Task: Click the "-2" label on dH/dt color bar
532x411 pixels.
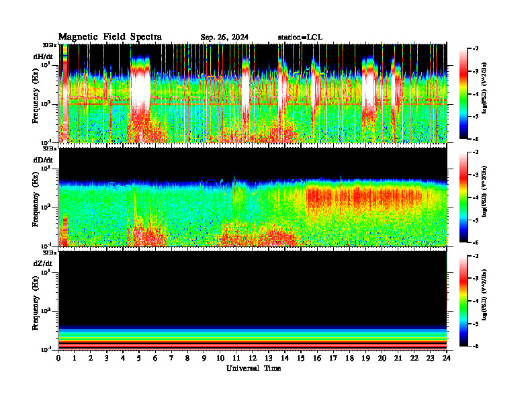Action: pos(476,49)
